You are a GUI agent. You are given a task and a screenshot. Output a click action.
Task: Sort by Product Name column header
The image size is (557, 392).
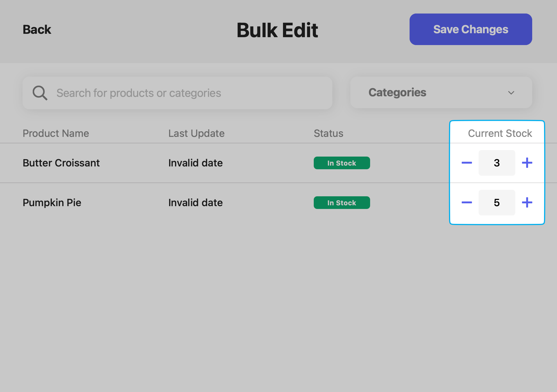(x=56, y=133)
